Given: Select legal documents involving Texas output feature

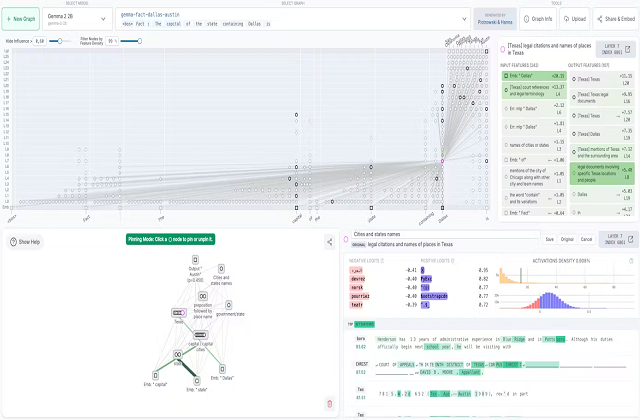Looking at the screenshot, I should 602,173.
